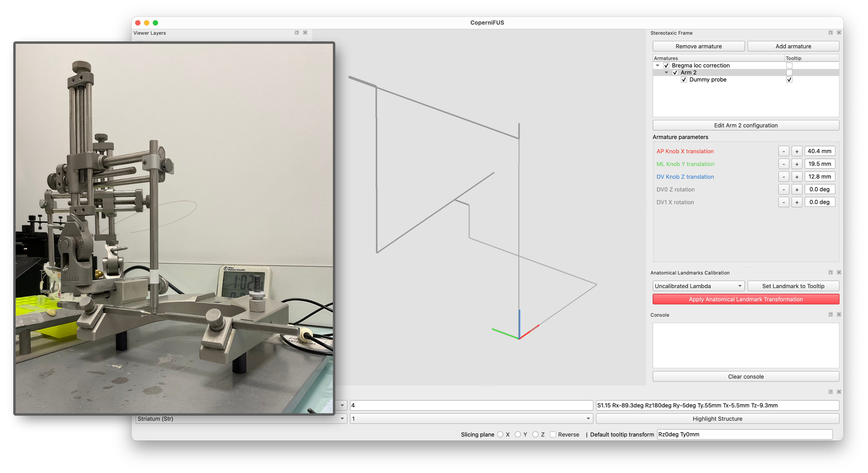Image resolution: width=868 pixels, height=473 pixels.
Task: Close the bottom structure panel
Action: [x=839, y=392]
